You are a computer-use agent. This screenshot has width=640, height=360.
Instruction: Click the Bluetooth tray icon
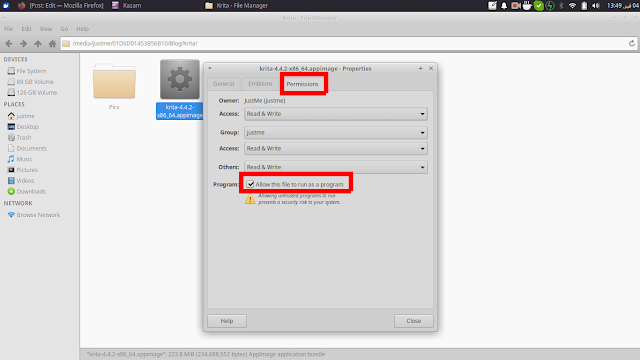pos(561,5)
